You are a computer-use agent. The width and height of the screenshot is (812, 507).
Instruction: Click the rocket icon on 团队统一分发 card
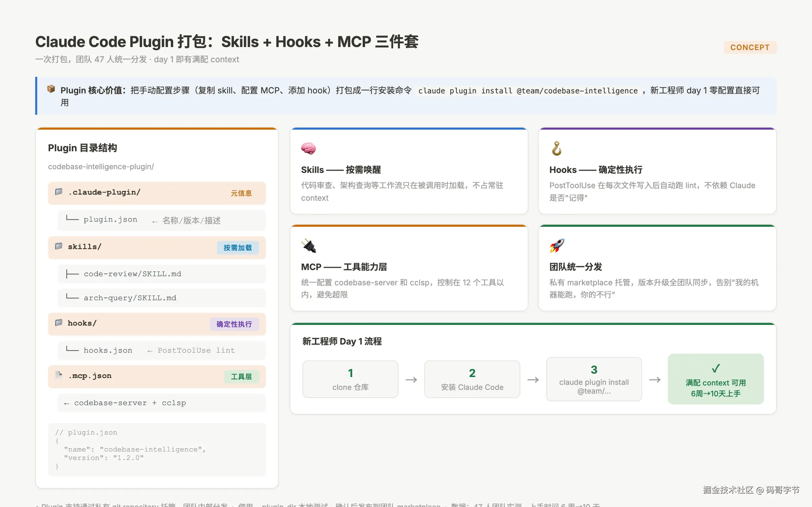point(557,246)
